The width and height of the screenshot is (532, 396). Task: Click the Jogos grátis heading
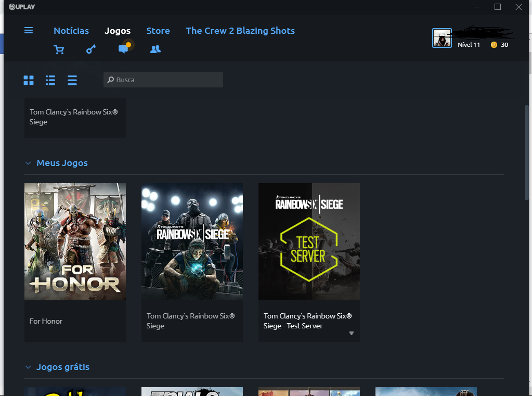pos(63,367)
